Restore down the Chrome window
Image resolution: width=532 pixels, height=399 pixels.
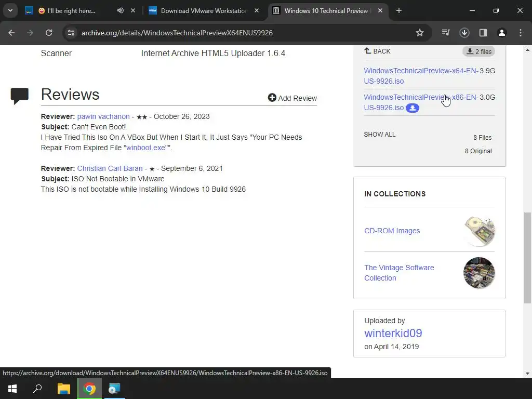[496, 10]
